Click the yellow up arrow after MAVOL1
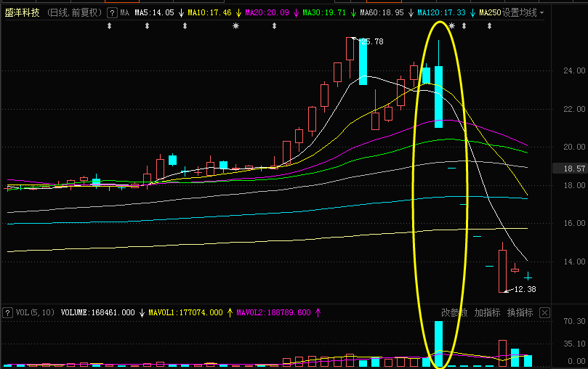This screenshot has height=369, width=588. tap(230, 312)
